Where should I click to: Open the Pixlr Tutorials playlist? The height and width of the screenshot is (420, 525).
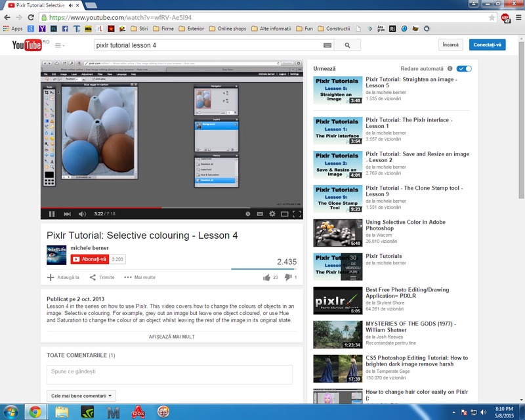pyautogui.click(x=384, y=256)
